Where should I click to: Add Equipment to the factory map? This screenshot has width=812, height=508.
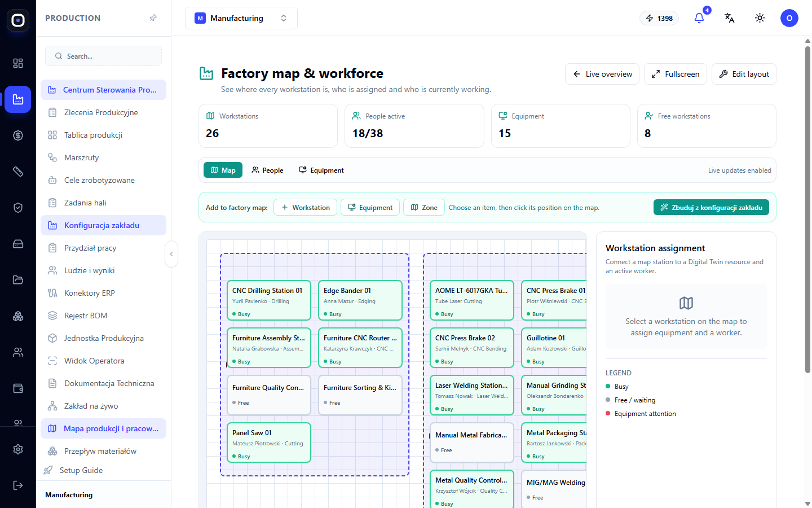[x=370, y=207]
